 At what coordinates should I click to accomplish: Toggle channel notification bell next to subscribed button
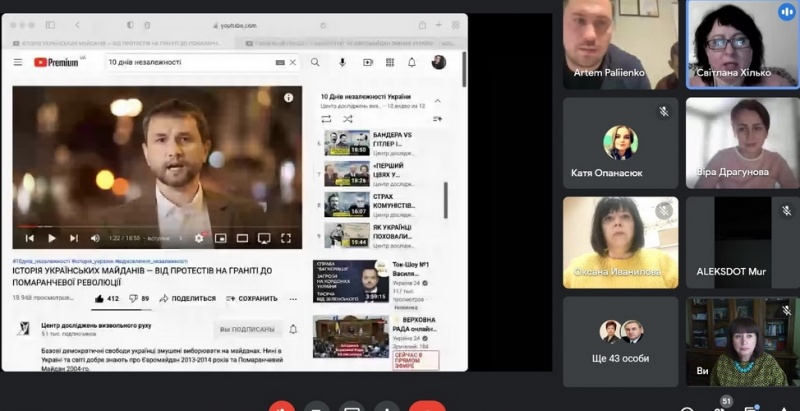point(293,329)
